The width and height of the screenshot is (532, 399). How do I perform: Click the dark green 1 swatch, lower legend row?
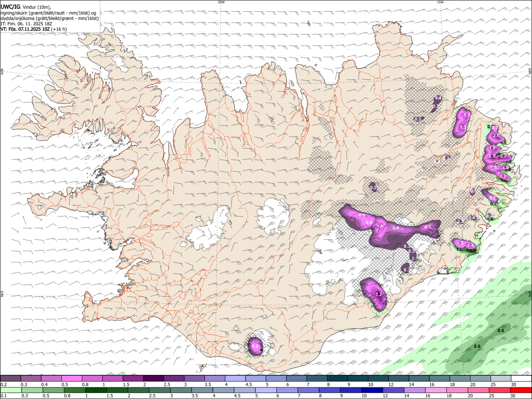pyautogui.click(x=96, y=390)
